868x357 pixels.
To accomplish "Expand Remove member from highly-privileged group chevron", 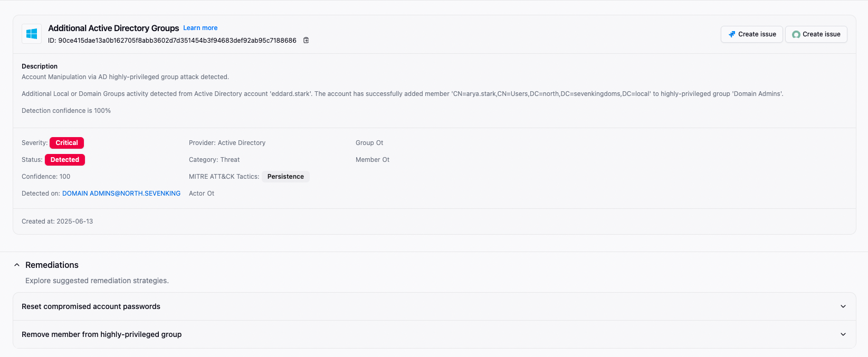I will tap(843, 334).
